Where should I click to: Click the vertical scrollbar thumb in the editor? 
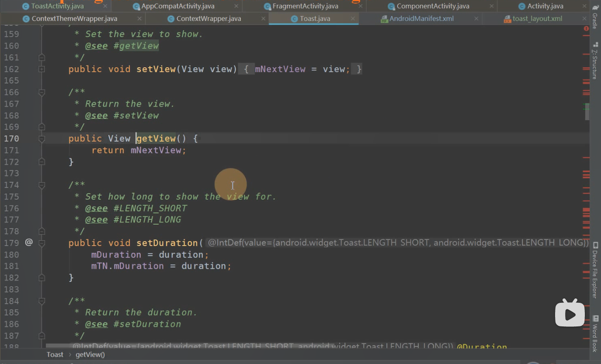pyautogui.click(x=587, y=112)
